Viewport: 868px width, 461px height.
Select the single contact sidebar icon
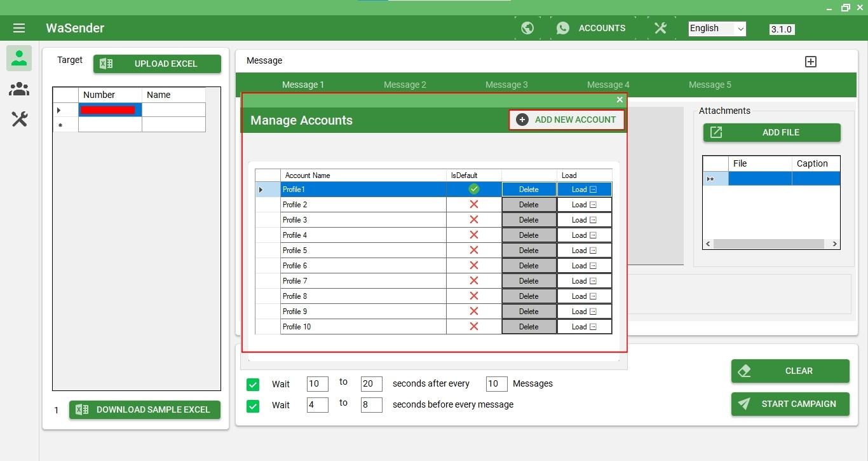(x=19, y=58)
